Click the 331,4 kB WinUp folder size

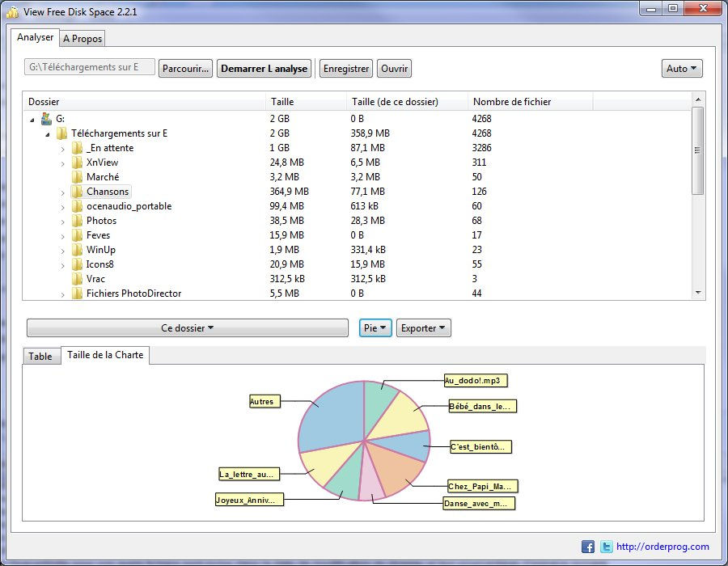tap(368, 250)
